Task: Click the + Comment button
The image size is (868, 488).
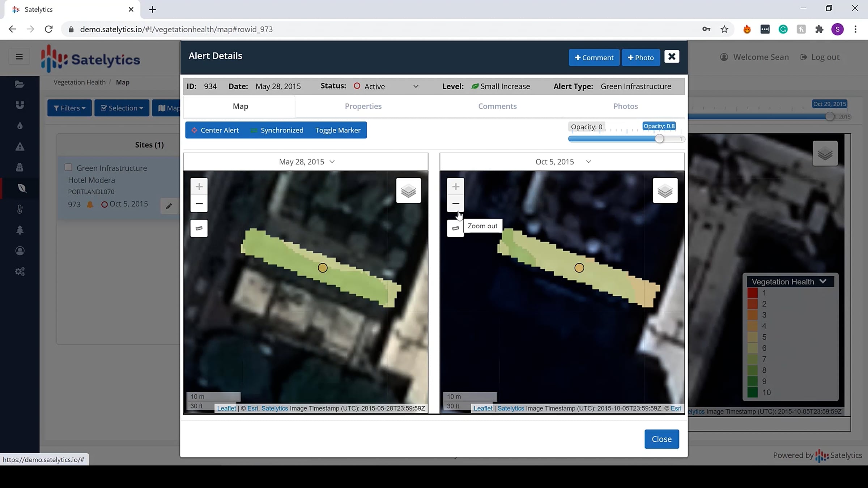Action: coord(594,57)
